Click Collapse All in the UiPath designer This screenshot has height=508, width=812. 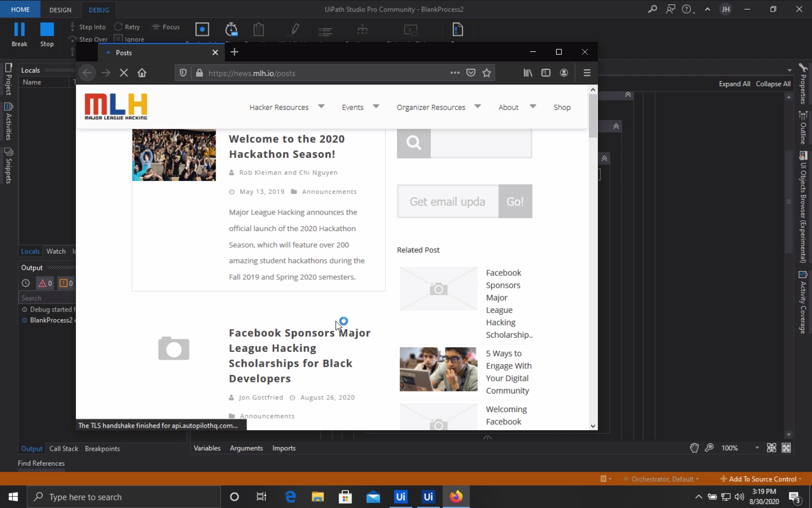(773, 84)
